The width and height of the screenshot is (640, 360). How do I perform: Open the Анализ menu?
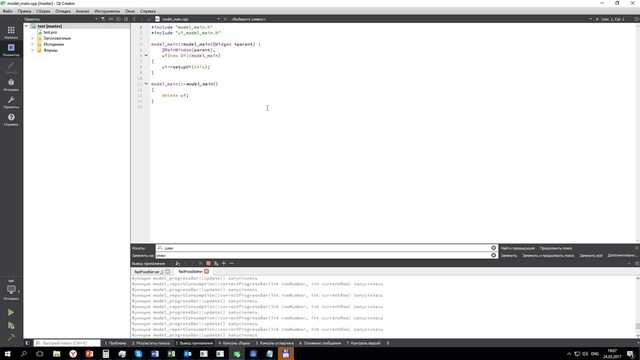coord(82,11)
